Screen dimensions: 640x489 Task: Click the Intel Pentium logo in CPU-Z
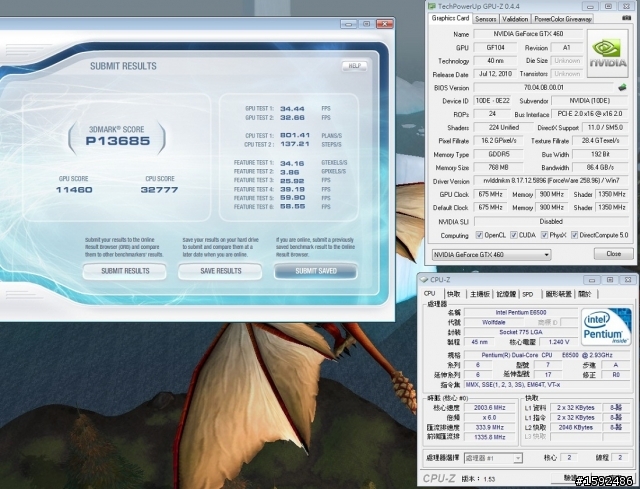tap(607, 326)
